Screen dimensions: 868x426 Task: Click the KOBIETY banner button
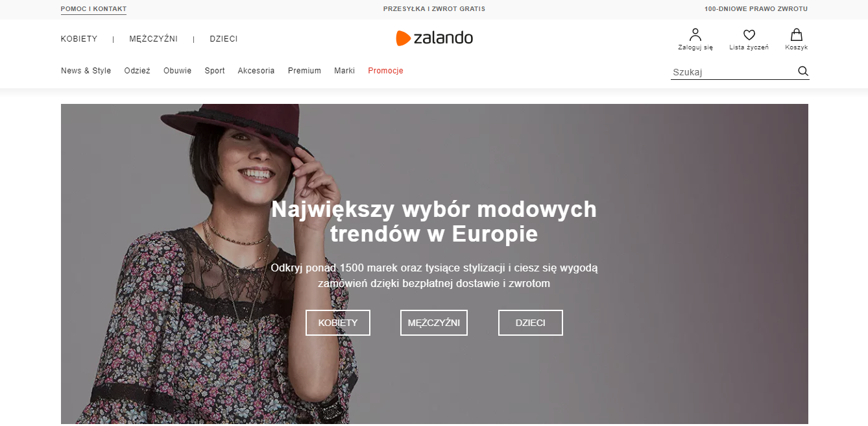pos(338,323)
